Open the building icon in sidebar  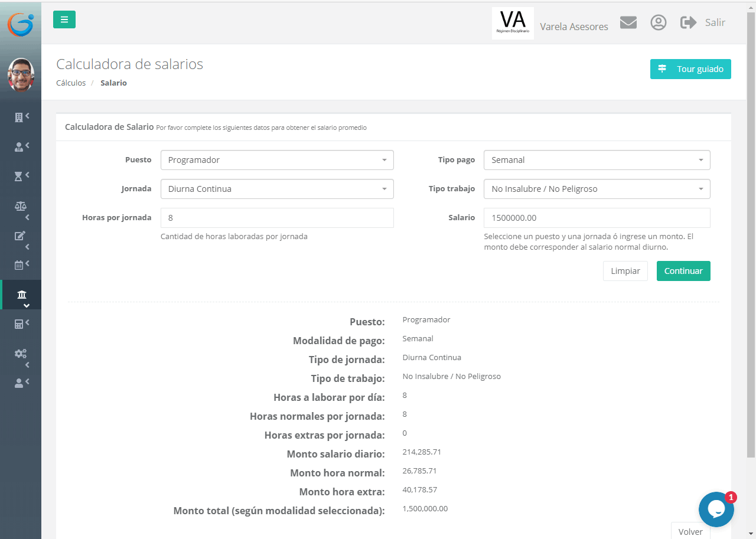(x=19, y=117)
